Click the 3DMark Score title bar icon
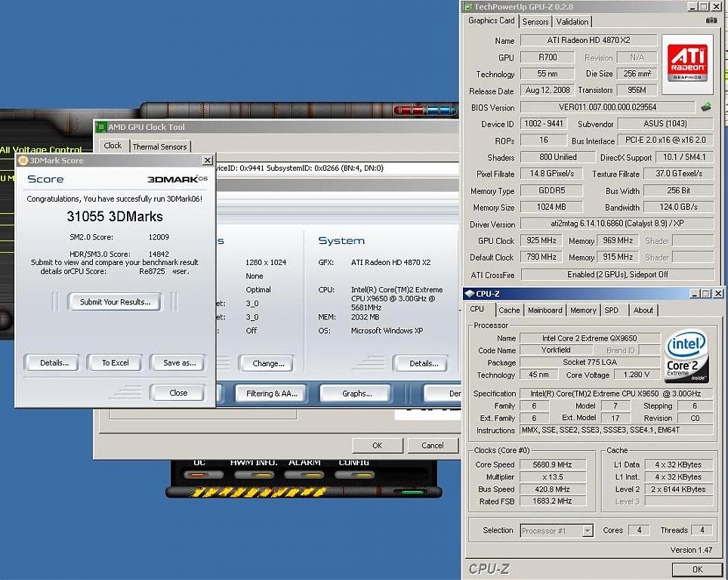 point(23,160)
